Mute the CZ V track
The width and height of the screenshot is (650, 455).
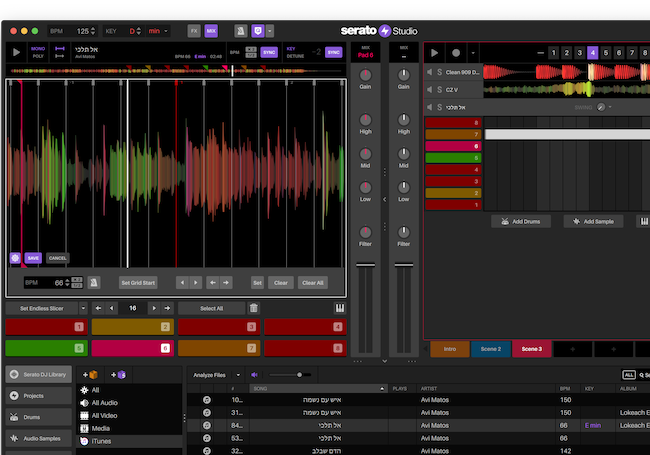point(429,90)
